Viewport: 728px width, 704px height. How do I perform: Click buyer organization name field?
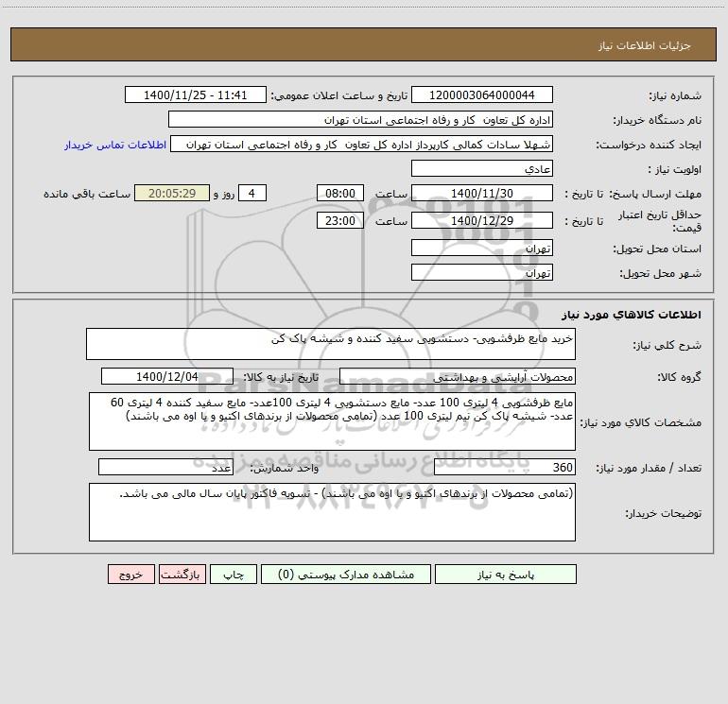(360, 119)
